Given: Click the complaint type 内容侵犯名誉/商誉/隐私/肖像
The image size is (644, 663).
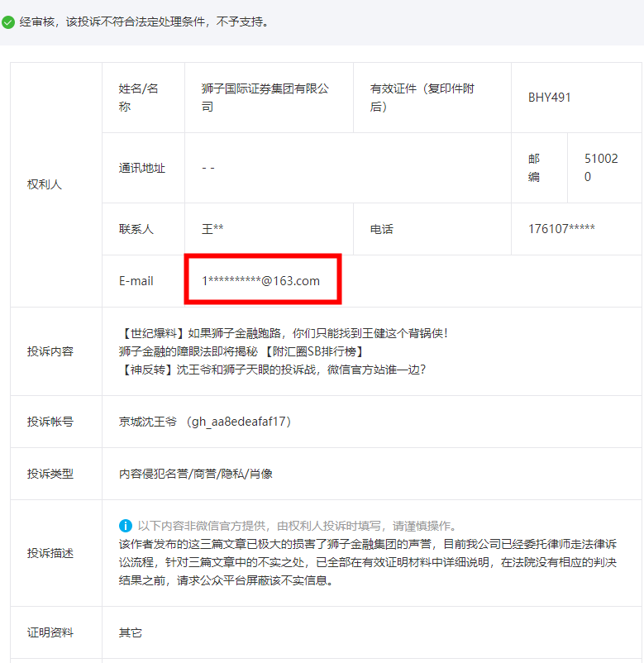Looking at the screenshot, I should [x=196, y=474].
